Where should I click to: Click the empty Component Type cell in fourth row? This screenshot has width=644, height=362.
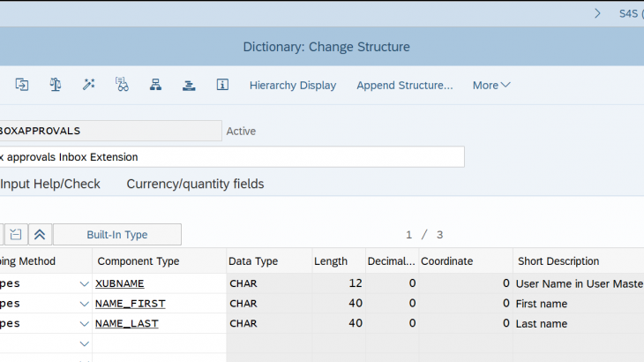click(160, 343)
